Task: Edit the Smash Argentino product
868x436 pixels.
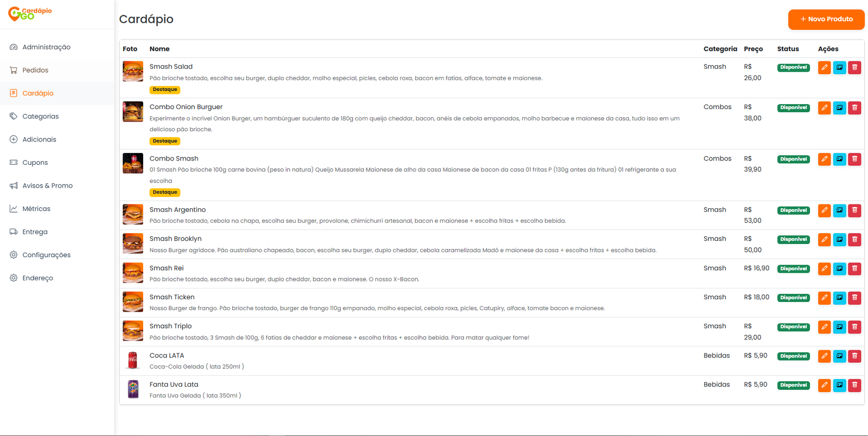Action: [x=824, y=210]
